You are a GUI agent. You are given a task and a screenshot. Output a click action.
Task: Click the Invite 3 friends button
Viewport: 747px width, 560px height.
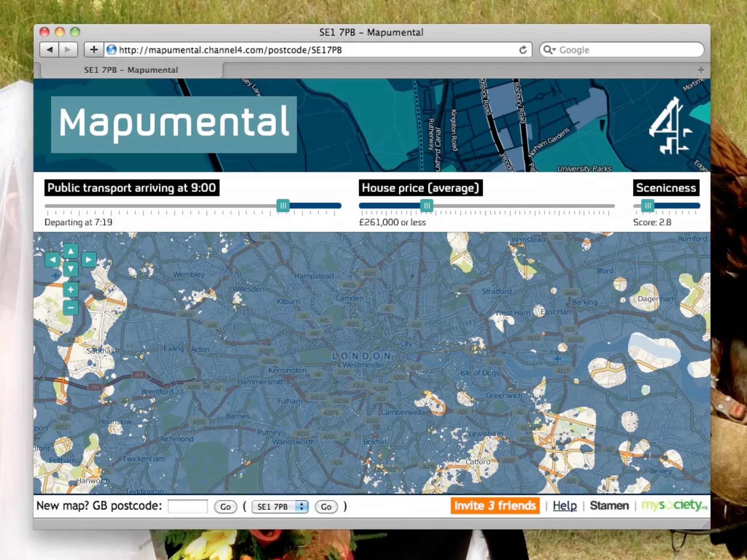495,506
